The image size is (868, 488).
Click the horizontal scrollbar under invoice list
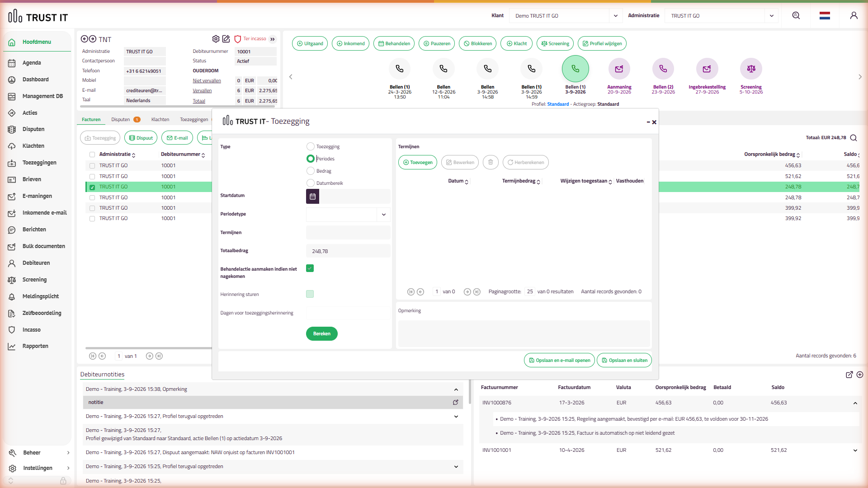click(x=149, y=348)
